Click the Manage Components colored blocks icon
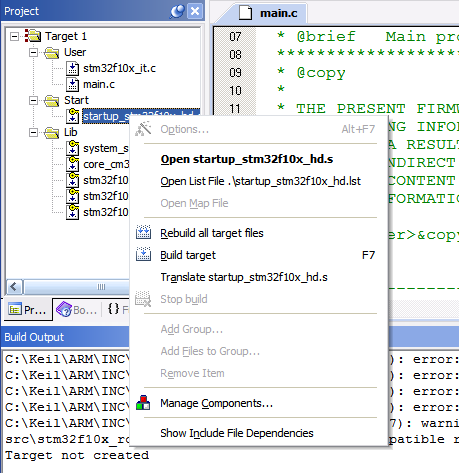This screenshot has height=473, width=459. tap(143, 402)
